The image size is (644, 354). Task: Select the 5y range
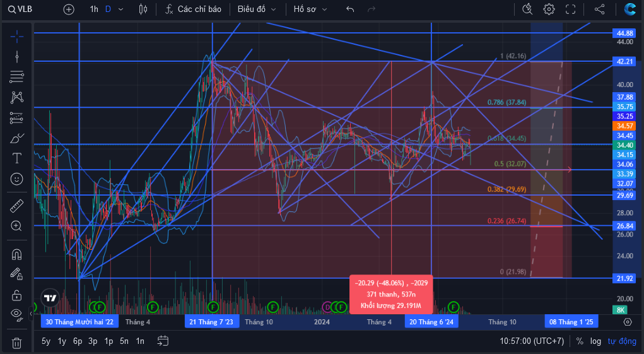coord(46,341)
